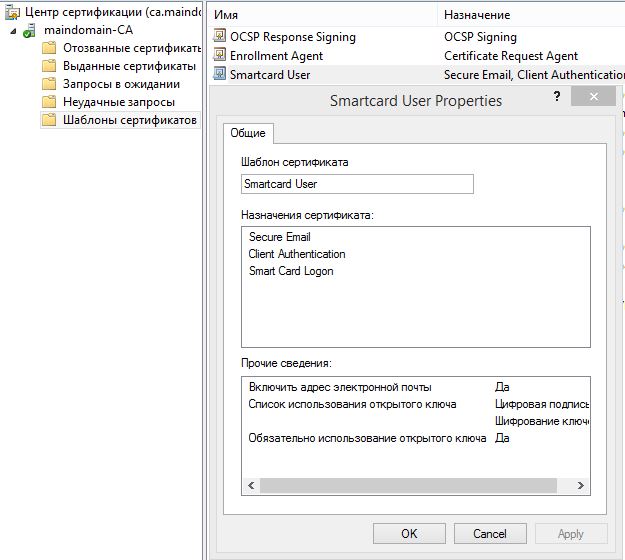Viewport: 625px width, 560px height.
Task: Click the Revoked Certificates folder icon
Action: tap(49, 48)
